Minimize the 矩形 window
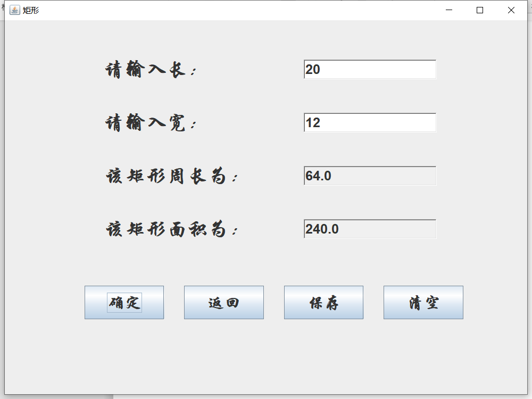 pyautogui.click(x=449, y=10)
